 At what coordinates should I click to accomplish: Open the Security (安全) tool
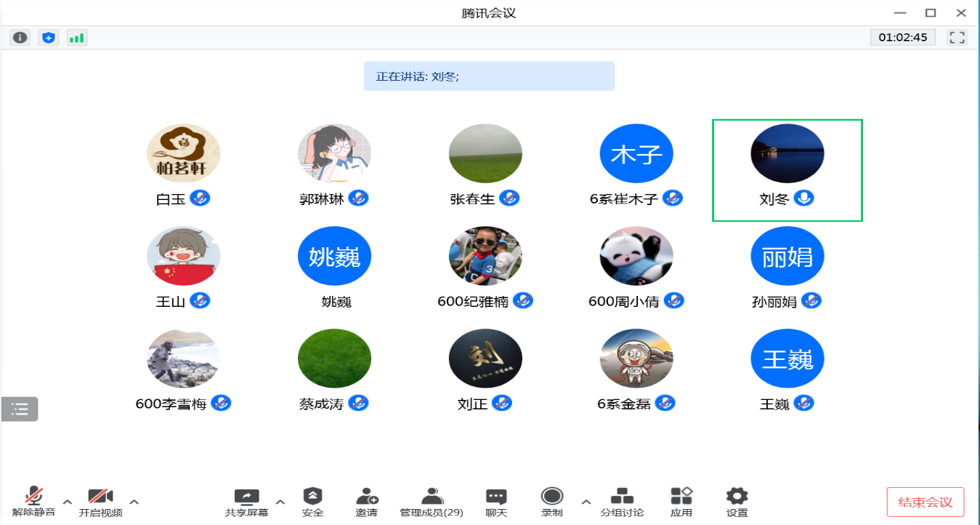[312, 501]
